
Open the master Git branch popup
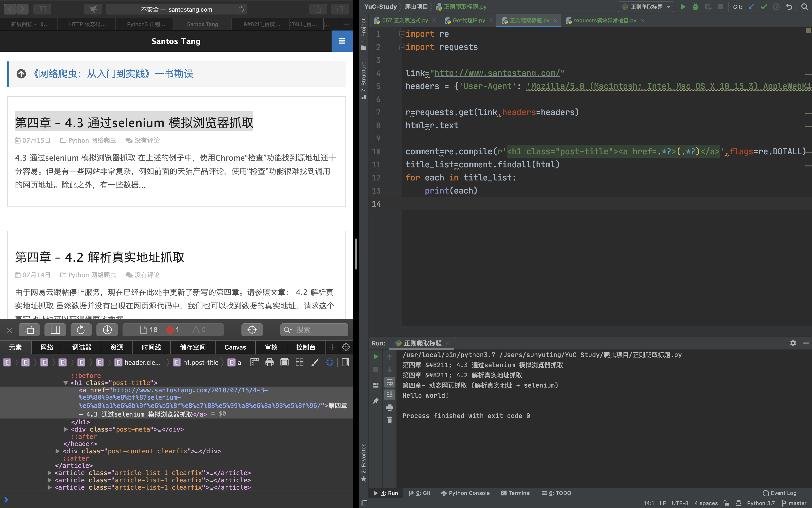point(794,503)
